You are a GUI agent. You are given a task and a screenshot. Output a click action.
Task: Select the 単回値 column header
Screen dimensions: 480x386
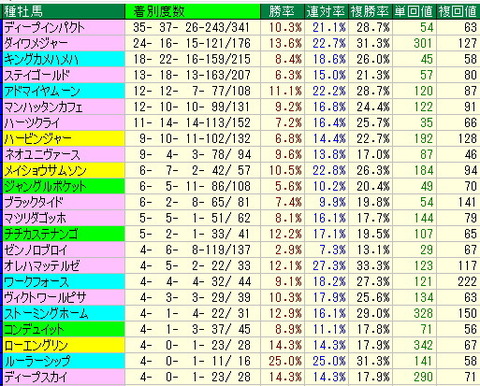pyautogui.click(x=414, y=12)
